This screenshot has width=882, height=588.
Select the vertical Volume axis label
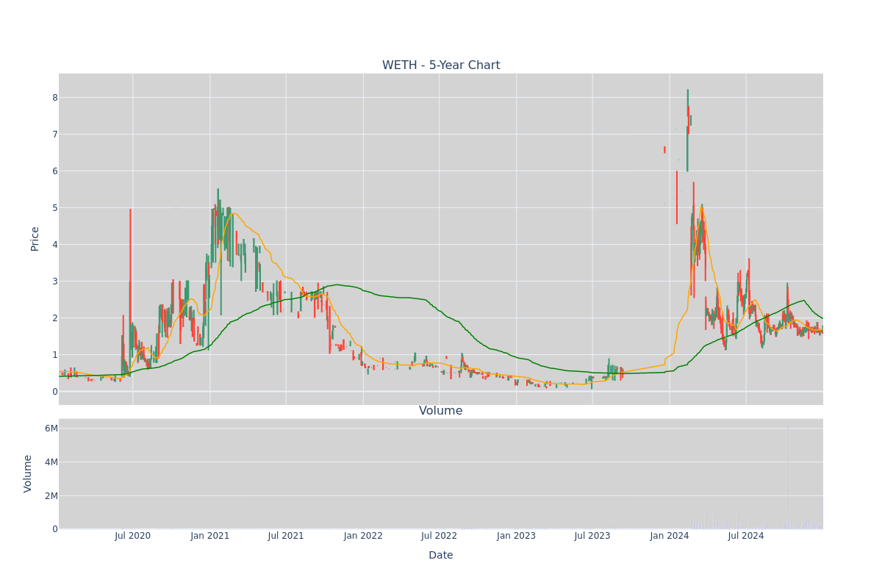(29, 473)
